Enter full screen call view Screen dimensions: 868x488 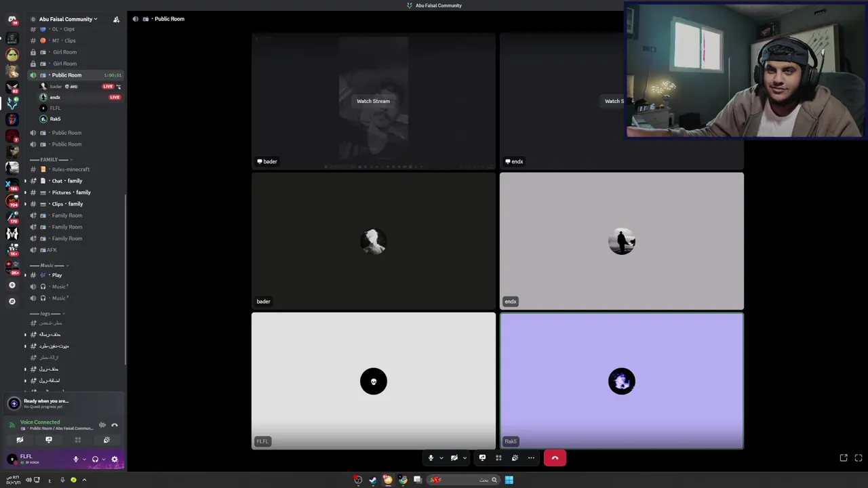pos(859,458)
